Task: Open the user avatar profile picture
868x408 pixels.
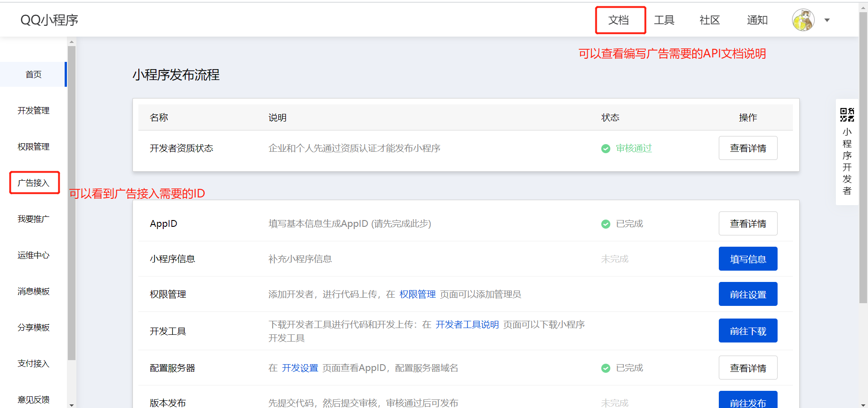Action: (x=803, y=20)
